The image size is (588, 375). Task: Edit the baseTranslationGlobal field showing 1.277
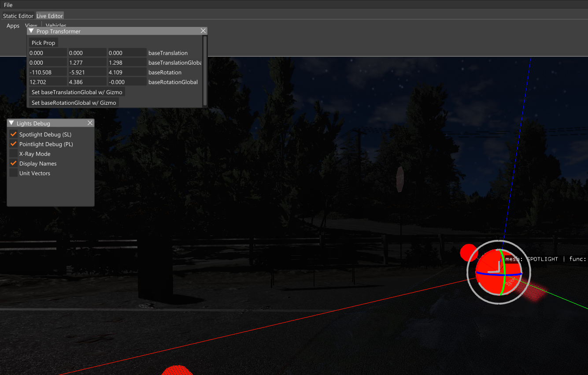87,62
